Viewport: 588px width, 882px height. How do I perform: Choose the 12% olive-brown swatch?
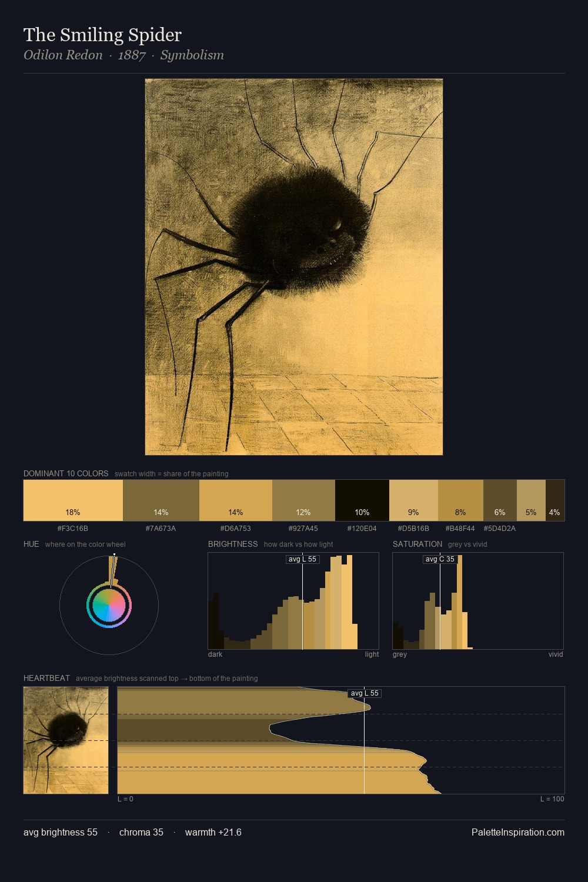303,500
